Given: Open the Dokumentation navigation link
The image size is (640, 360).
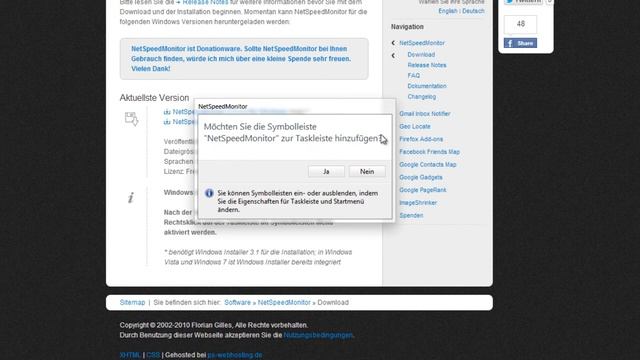Looking at the screenshot, I should [427, 86].
